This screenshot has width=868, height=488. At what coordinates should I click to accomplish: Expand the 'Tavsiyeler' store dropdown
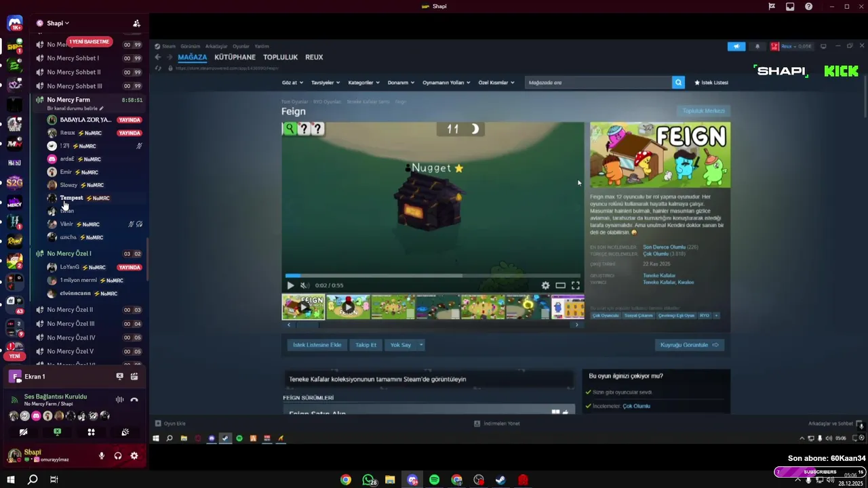(x=325, y=83)
